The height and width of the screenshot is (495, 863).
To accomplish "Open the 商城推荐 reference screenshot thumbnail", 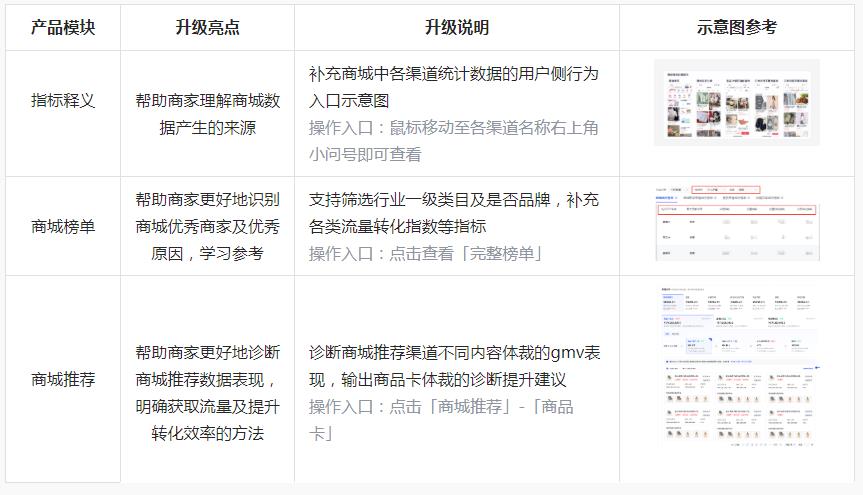I will pyautogui.click(x=736, y=366).
